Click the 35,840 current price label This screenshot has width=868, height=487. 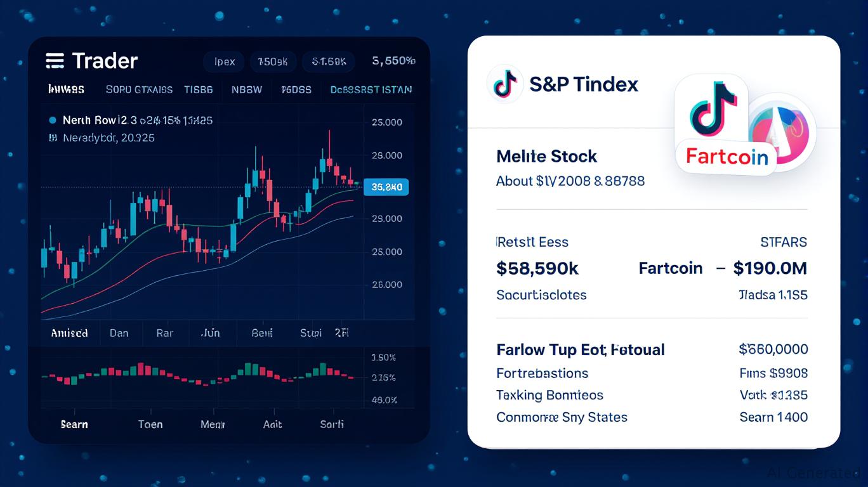(386, 187)
